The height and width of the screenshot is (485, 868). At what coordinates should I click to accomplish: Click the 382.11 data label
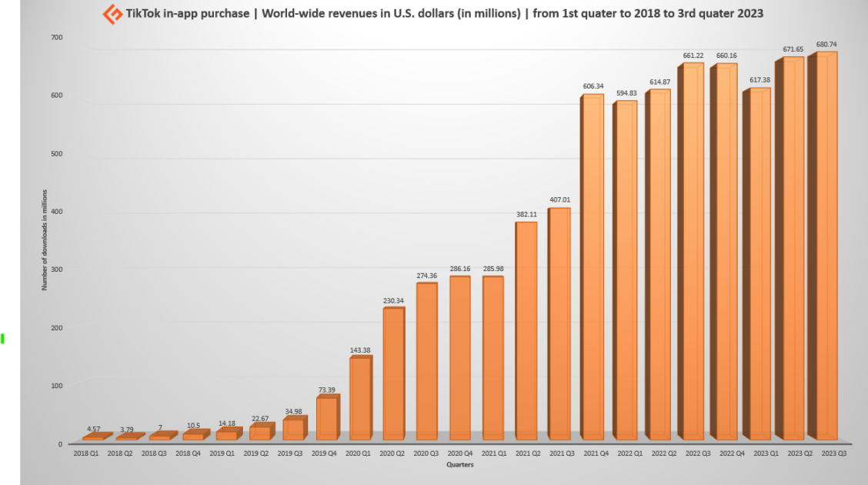click(x=526, y=215)
